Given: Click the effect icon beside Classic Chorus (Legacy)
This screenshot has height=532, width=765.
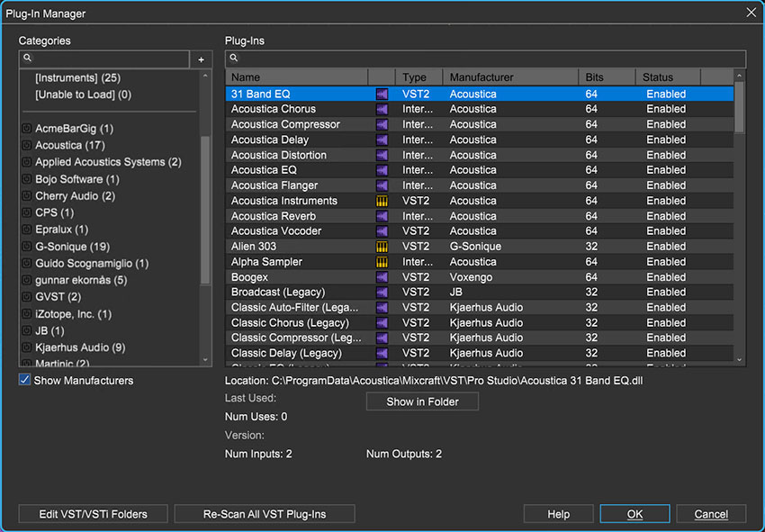Looking at the screenshot, I should click(382, 322).
